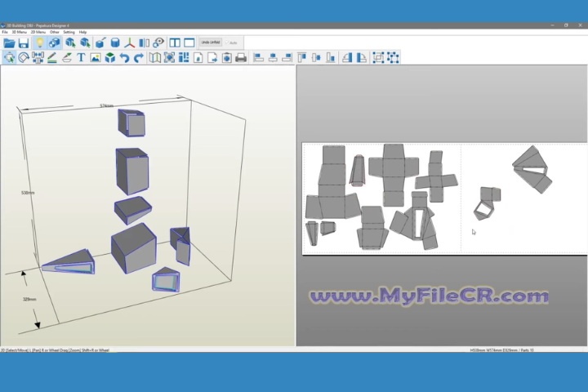The height and width of the screenshot is (392, 588).
Task: Enable the Auto checkbox
Action: pos(232,42)
